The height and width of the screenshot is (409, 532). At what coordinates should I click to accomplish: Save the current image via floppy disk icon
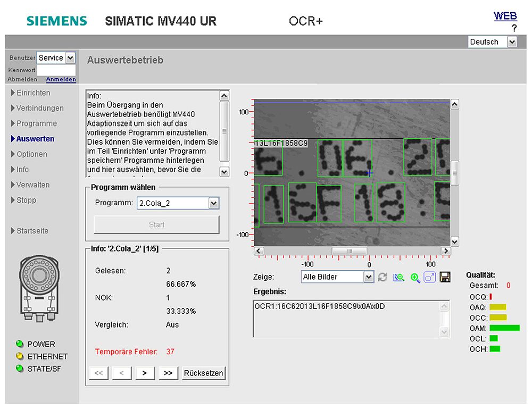point(445,277)
